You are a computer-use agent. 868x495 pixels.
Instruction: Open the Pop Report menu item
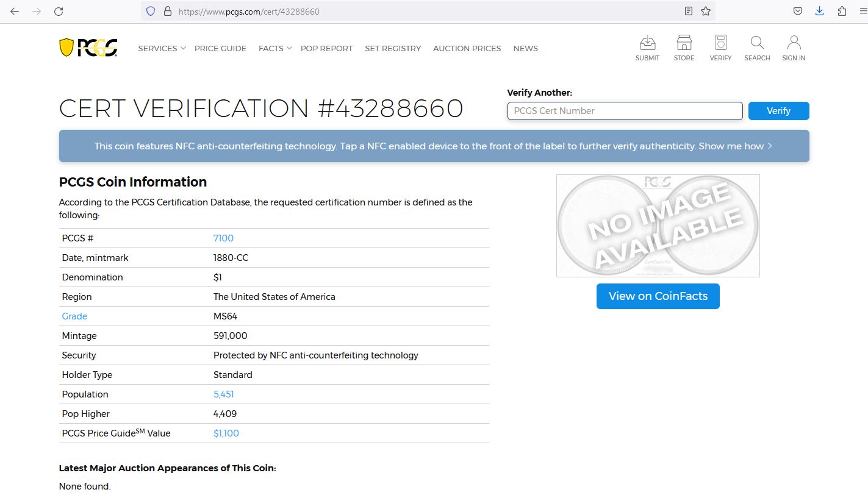click(326, 48)
